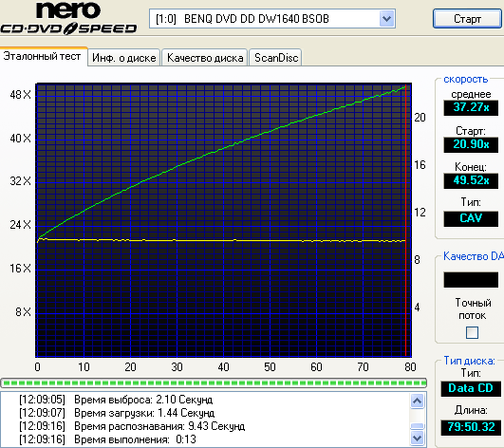Open the ScanDisc tab
The height and width of the screenshot is (448, 504).
pyautogui.click(x=276, y=58)
